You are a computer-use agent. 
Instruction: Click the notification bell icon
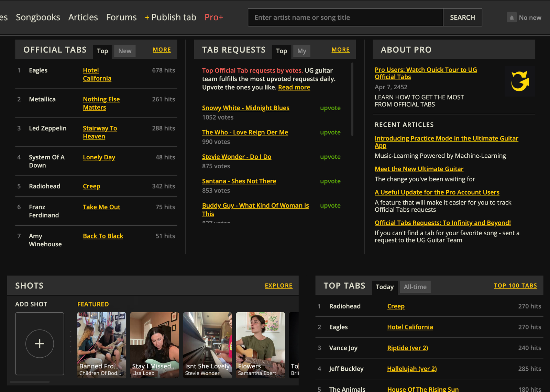(511, 18)
